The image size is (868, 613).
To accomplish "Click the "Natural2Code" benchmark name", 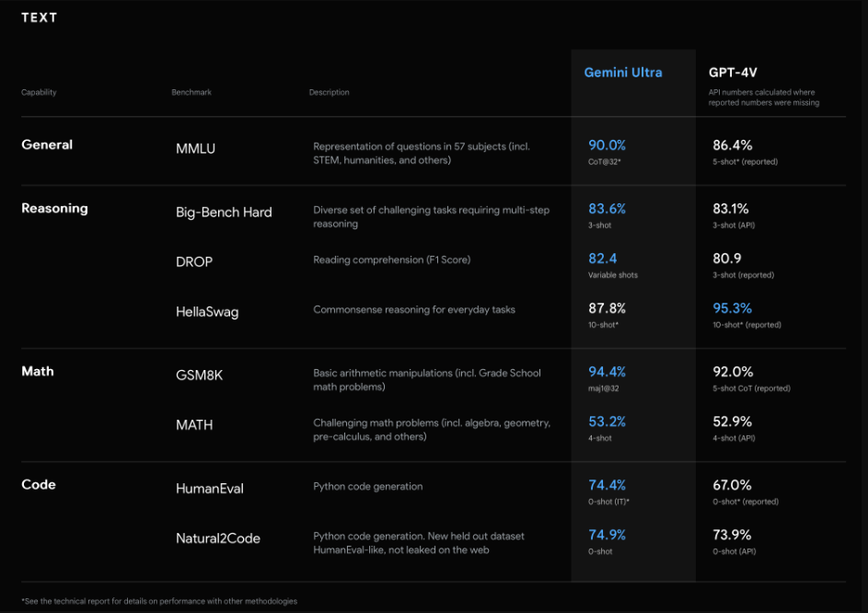I will [x=217, y=538].
